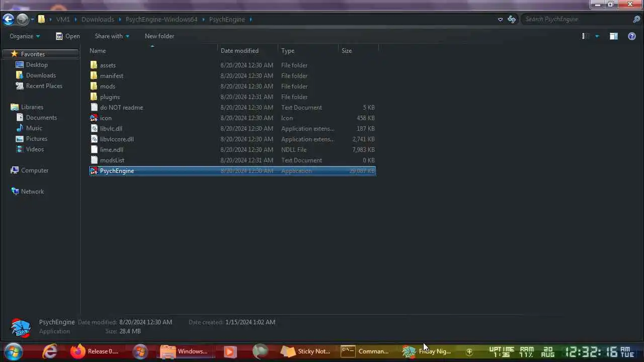Open the media player taskbar icon

230,351
